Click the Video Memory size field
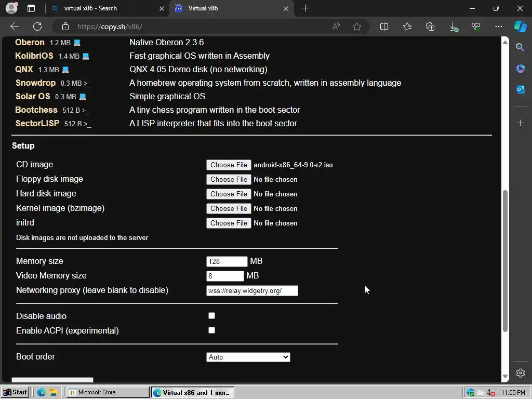The image size is (532, 399). 225,276
